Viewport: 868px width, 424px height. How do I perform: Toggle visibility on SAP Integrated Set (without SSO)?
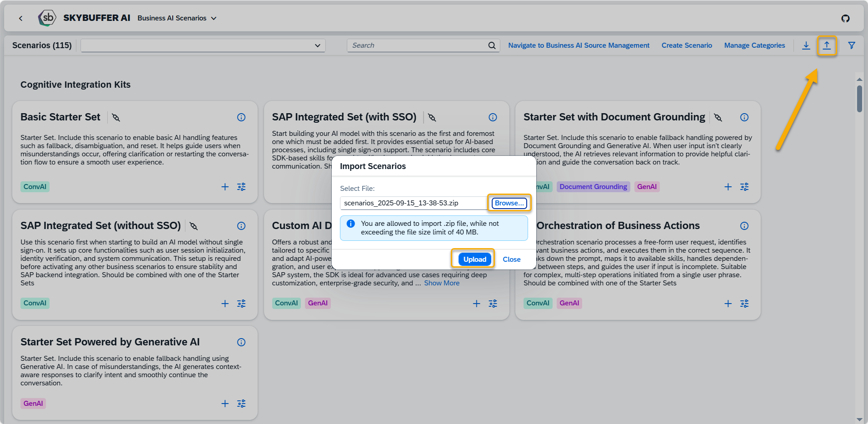194,226
